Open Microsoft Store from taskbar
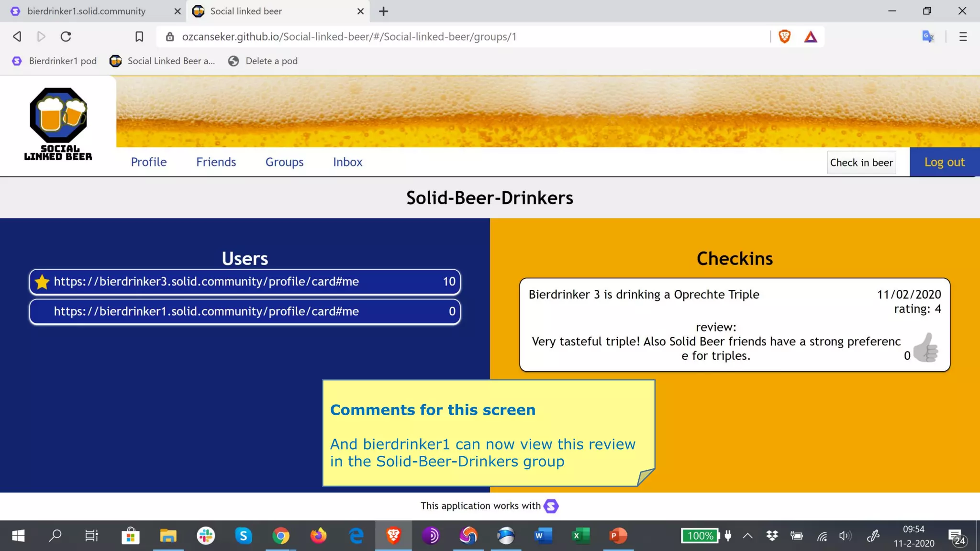The height and width of the screenshot is (551, 980). [130, 536]
